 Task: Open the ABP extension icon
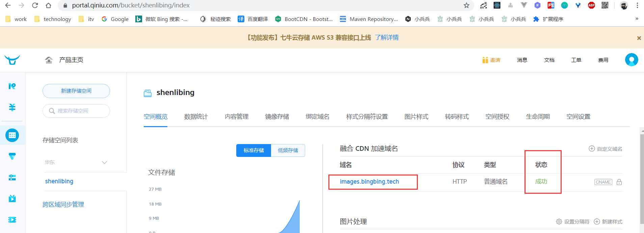coord(591,5)
